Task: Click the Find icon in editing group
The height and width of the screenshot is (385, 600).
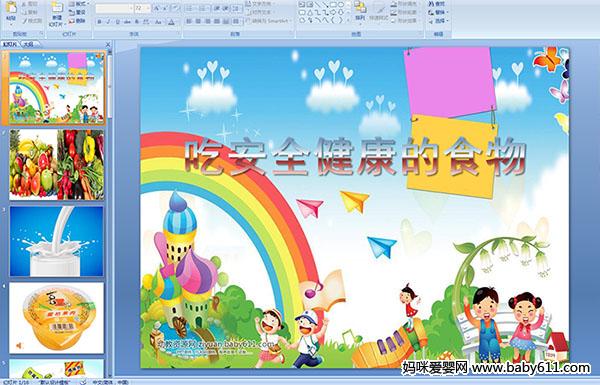Action: pos(437,3)
